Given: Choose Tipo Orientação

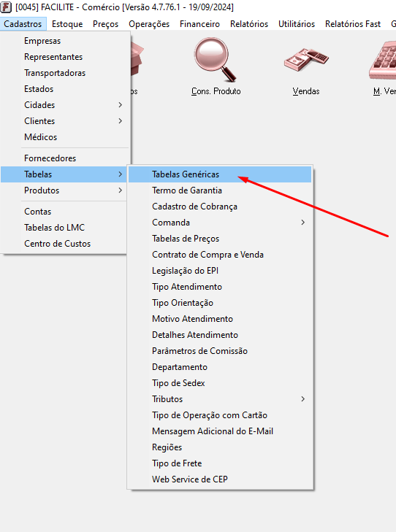Looking at the screenshot, I should [220, 303].
